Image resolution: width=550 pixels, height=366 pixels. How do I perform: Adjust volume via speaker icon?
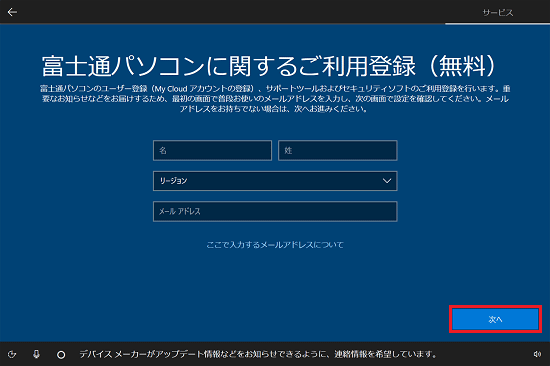pyautogui.click(x=537, y=354)
